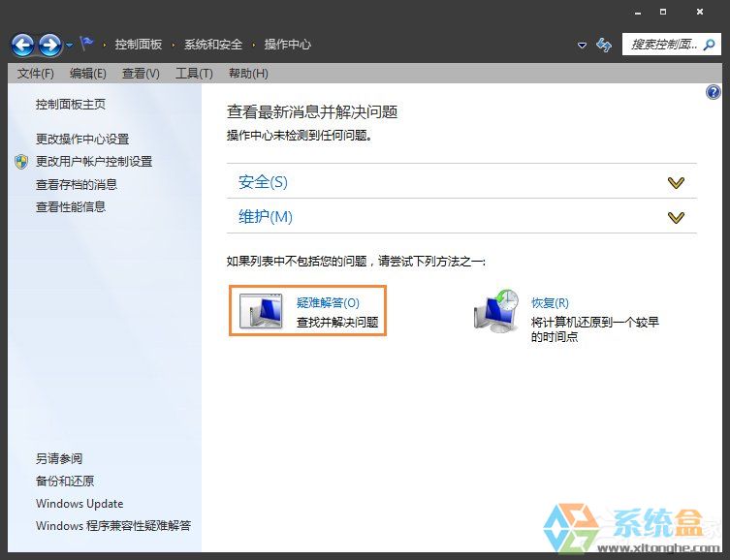
Task: Open the 帮助(H) menu
Action: pos(248,74)
